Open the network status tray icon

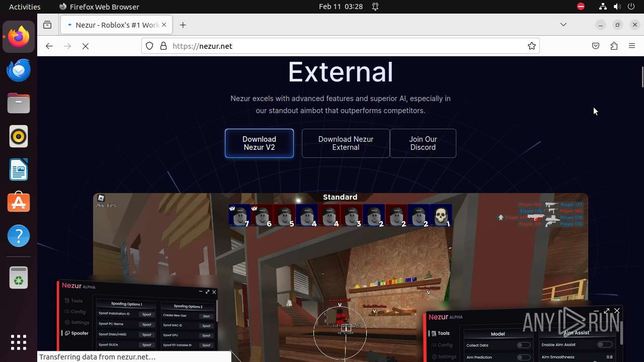point(603,7)
